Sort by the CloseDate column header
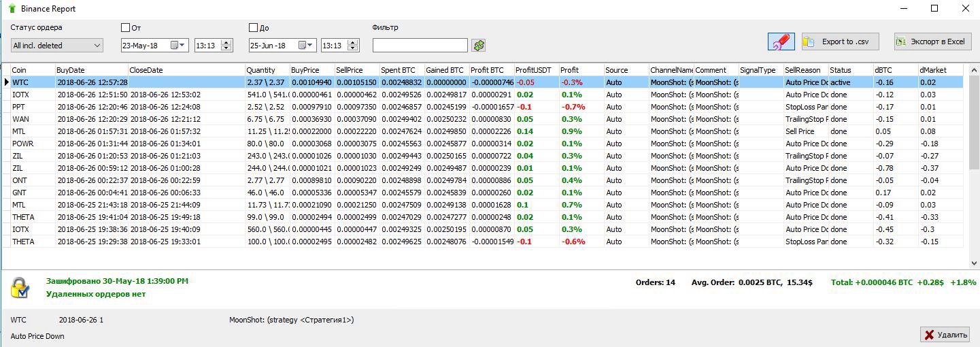Viewport: 980px width, 347px height. click(186, 70)
